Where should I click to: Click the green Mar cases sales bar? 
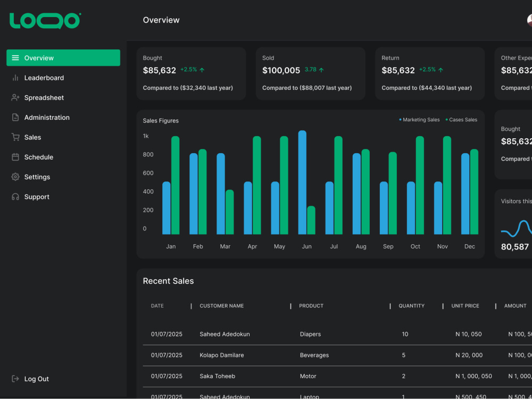point(230,212)
